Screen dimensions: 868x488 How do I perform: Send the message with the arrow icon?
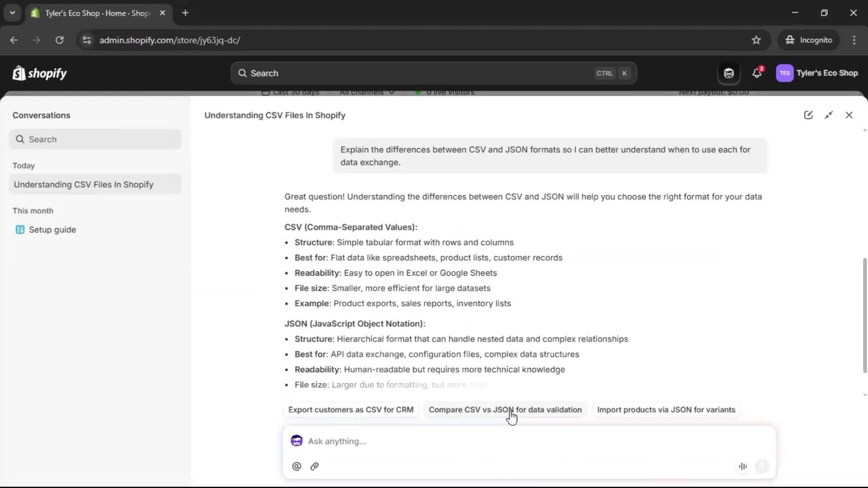pos(762,466)
